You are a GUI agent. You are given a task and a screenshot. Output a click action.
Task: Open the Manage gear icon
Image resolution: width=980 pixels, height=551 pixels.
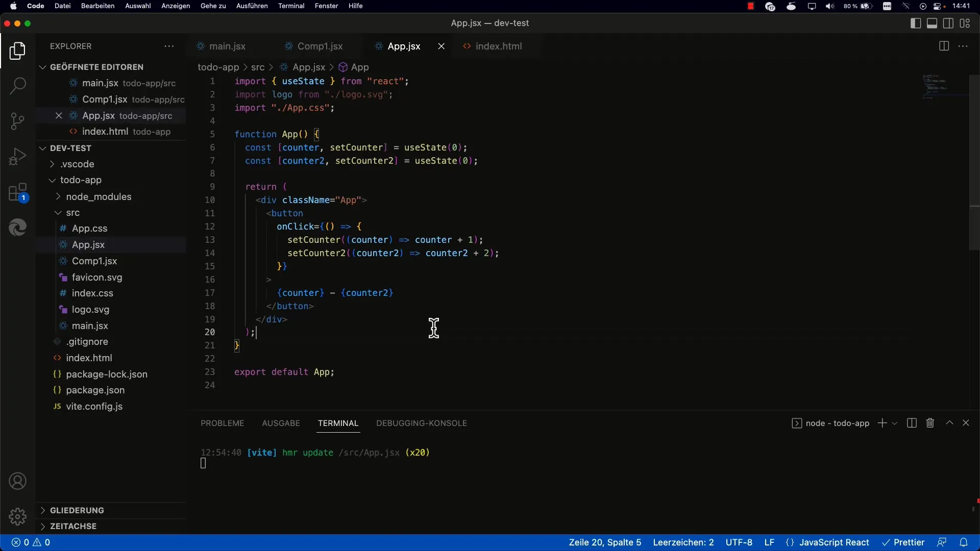[17, 516]
